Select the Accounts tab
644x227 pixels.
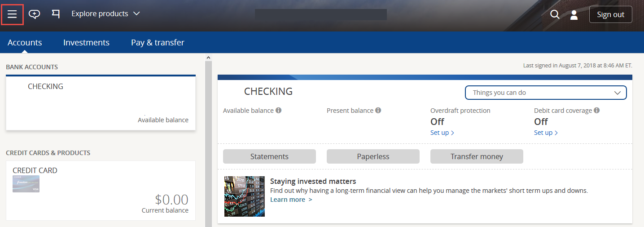point(25,43)
